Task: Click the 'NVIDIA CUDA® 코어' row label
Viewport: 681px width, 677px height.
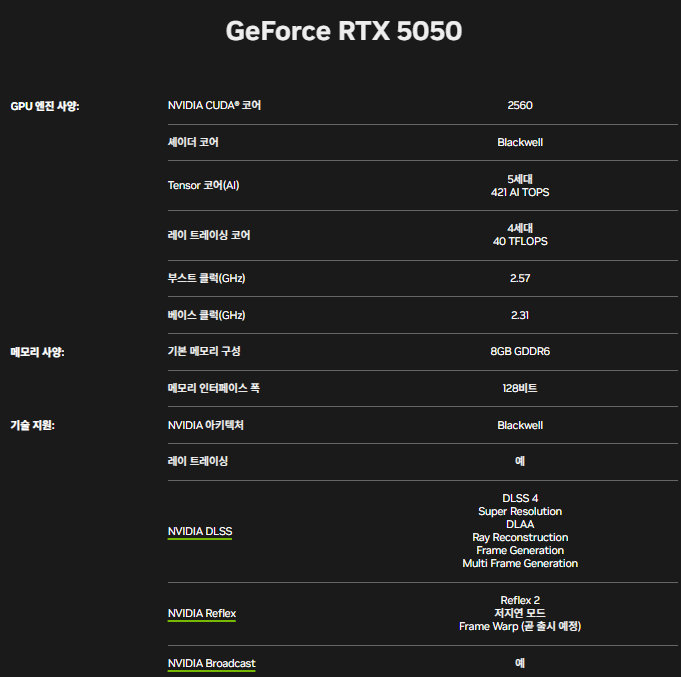Action: [214, 106]
